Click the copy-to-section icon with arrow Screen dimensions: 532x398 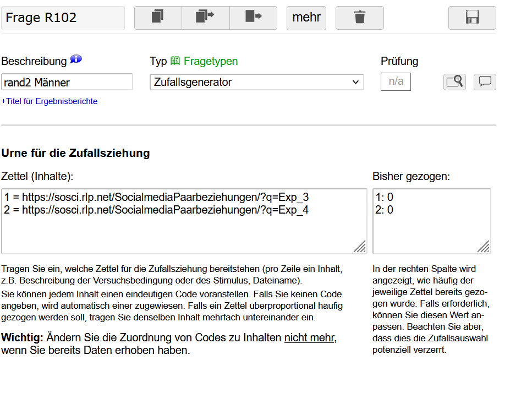205,18
